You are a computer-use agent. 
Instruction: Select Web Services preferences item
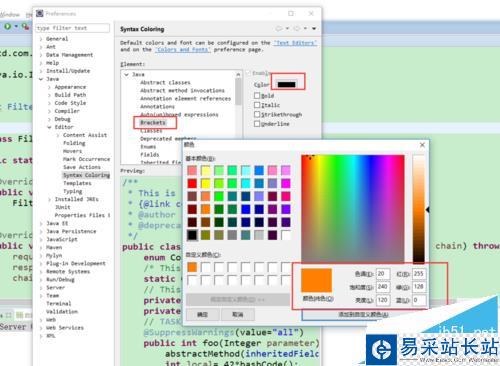tap(65, 328)
